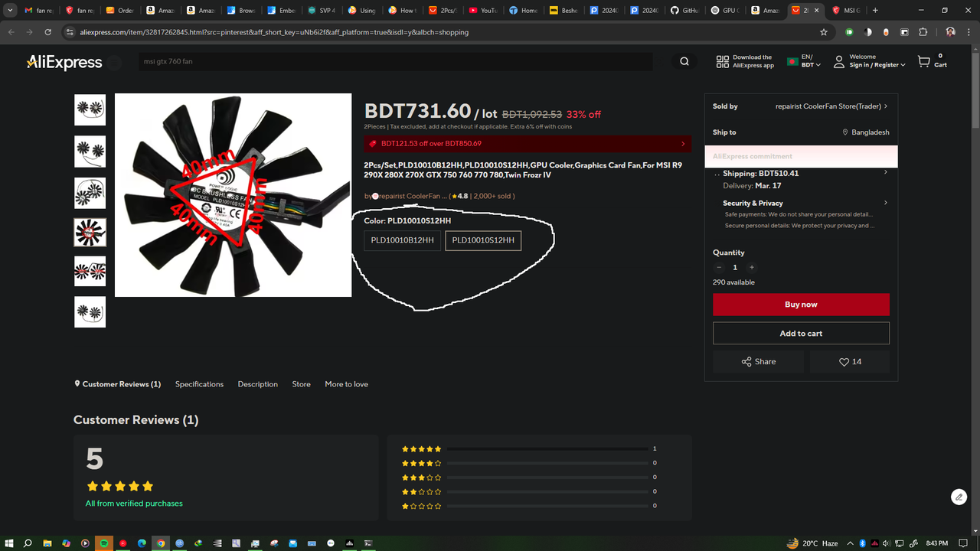
Task: Click the search magnifier button
Action: [x=684, y=62]
